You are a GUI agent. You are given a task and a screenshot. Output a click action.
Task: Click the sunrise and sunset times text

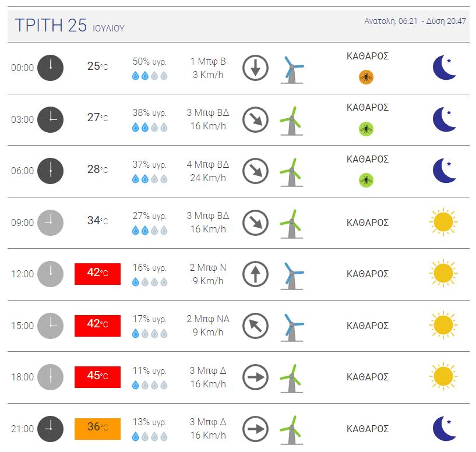[x=415, y=21]
